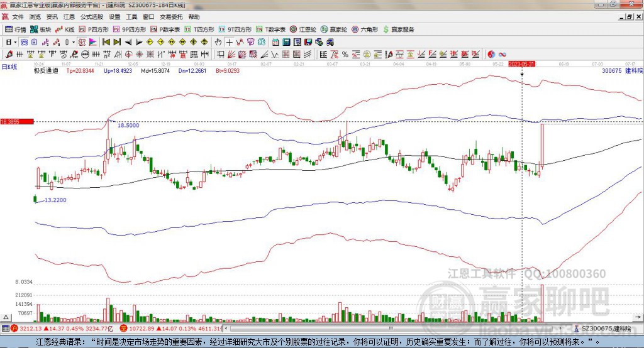Click the chart horizontal scrollbar
This screenshot has width=644, height=348.
pyautogui.click(x=394, y=329)
